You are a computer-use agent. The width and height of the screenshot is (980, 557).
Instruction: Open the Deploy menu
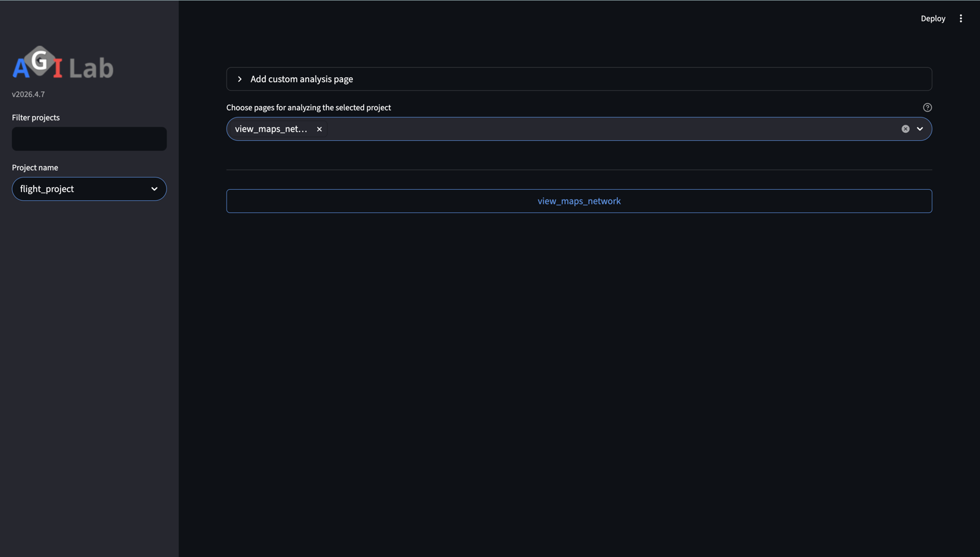(932, 18)
